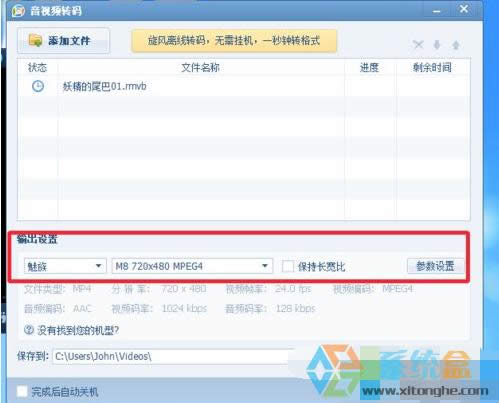Click the app logo icon in title bar
The width and height of the screenshot is (499, 403).
click(18, 11)
